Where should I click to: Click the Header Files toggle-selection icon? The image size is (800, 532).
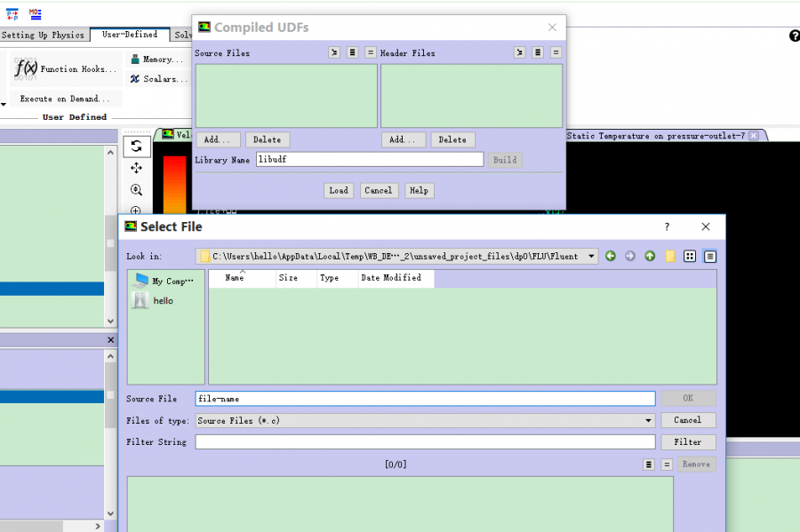click(519, 52)
